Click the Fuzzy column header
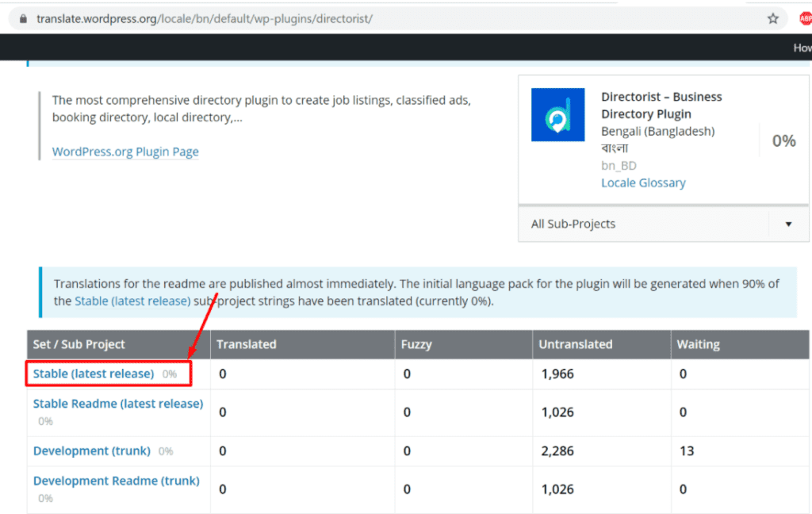812x514 pixels. click(x=463, y=344)
